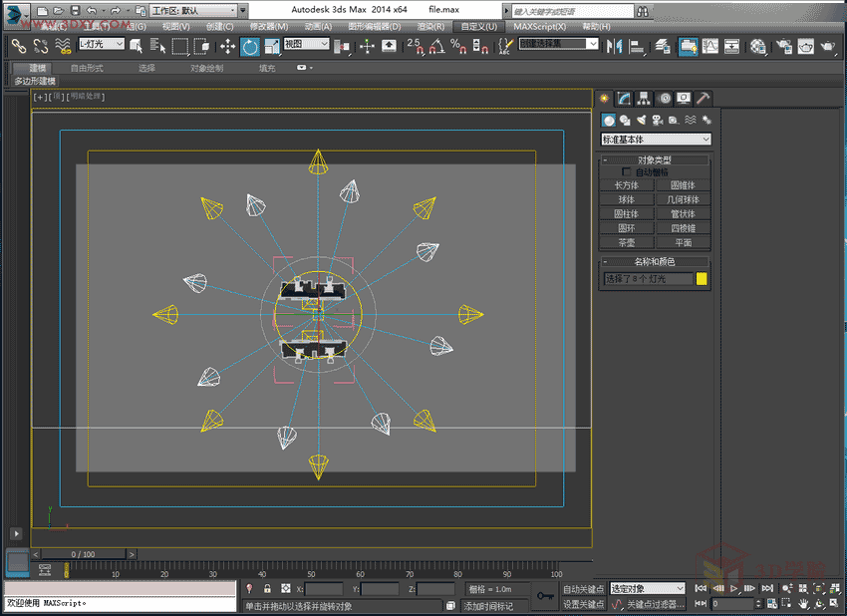Click the 长方体 box button
847x616 pixels.
626,185
